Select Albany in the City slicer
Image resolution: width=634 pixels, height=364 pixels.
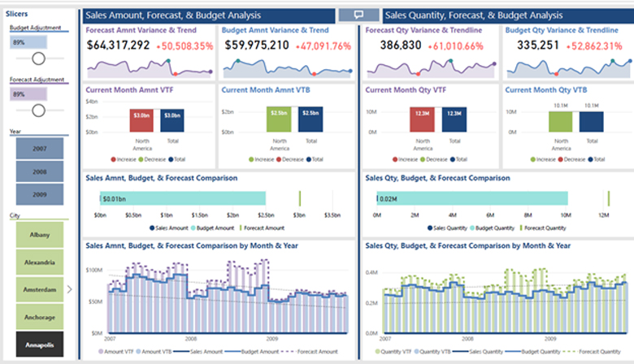coord(40,235)
